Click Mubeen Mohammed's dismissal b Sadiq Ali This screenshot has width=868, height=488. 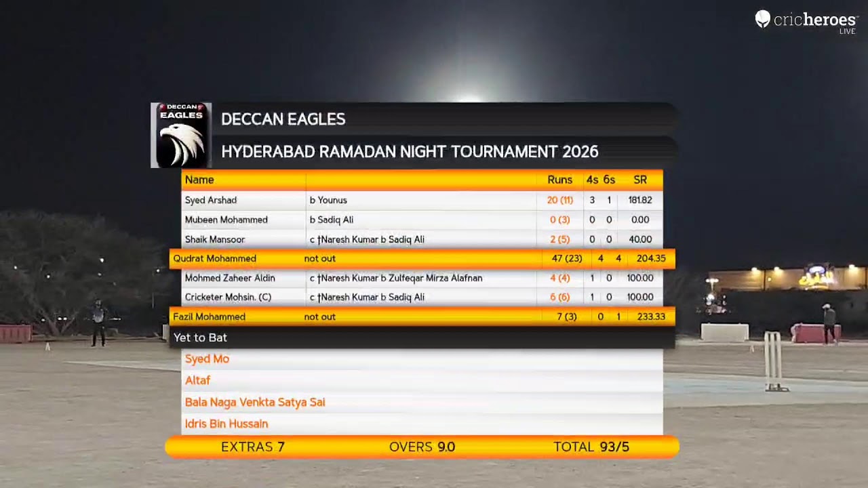[332, 220]
